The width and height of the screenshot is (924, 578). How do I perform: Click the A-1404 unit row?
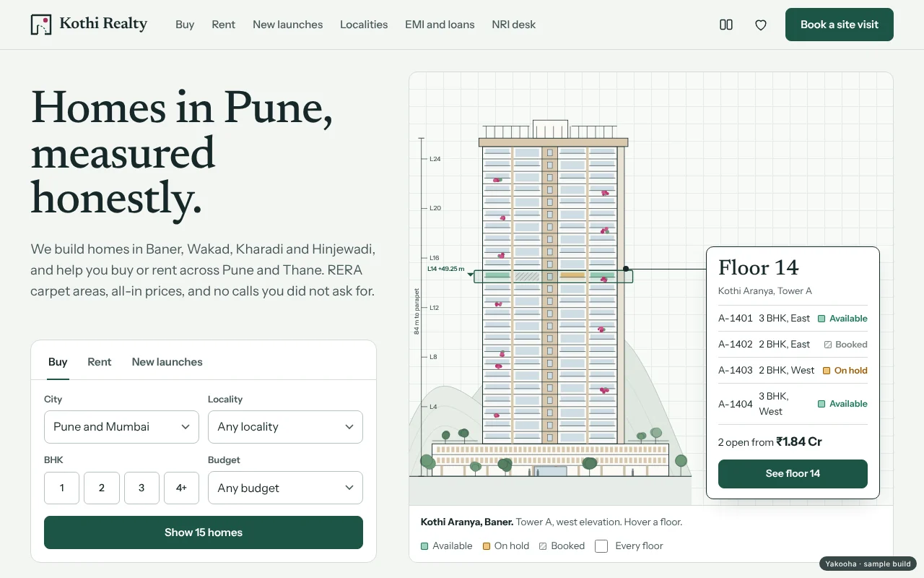pyautogui.click(x=793, y=404)
